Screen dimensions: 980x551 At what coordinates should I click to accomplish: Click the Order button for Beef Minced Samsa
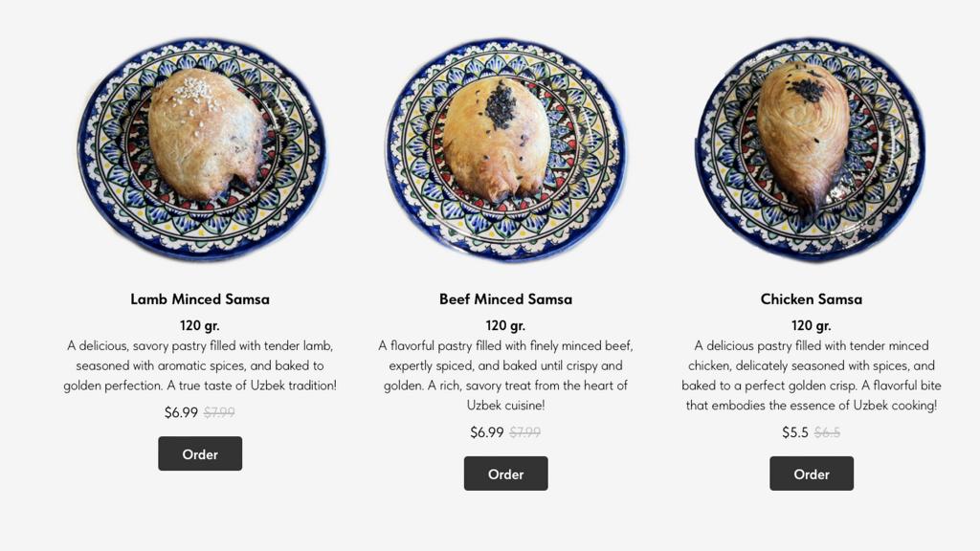coord(505,473)
